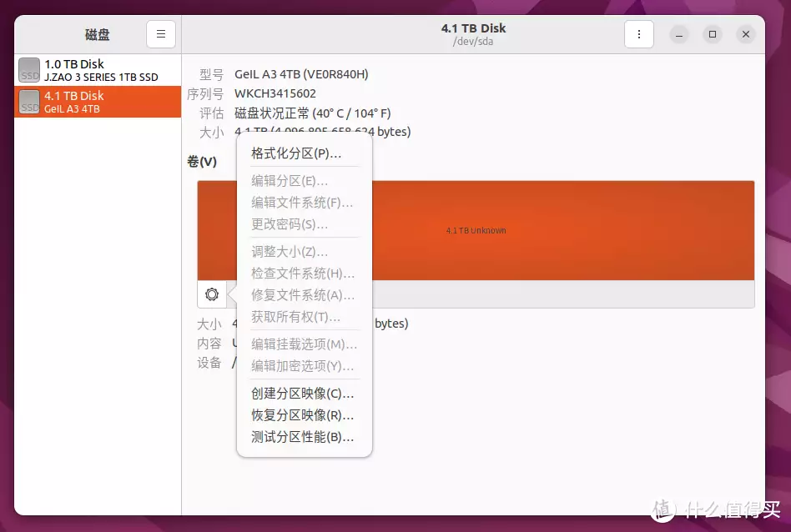This screenshot has width=791, height=532.
Task: Click the greyed 修复文件系统(A)… entry
Action: pos(305,294)
